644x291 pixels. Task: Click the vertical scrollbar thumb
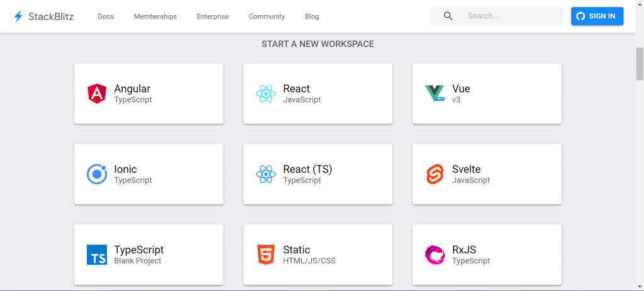(640, 64)
